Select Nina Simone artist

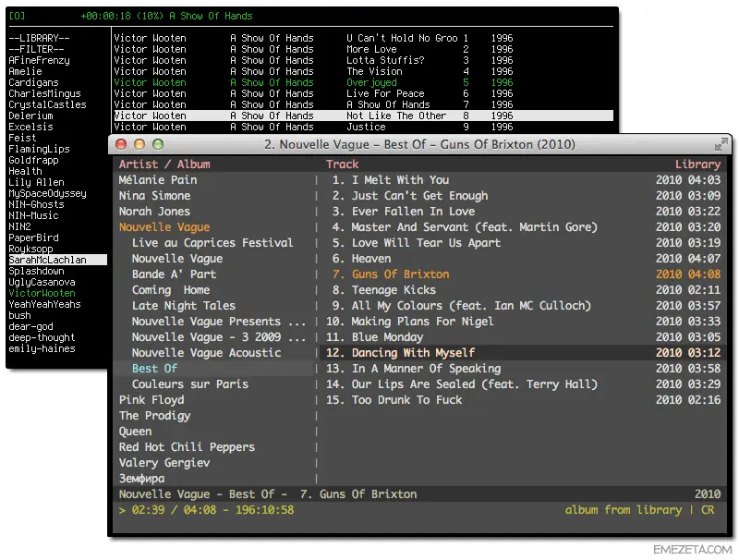click(x=154, y=196)
